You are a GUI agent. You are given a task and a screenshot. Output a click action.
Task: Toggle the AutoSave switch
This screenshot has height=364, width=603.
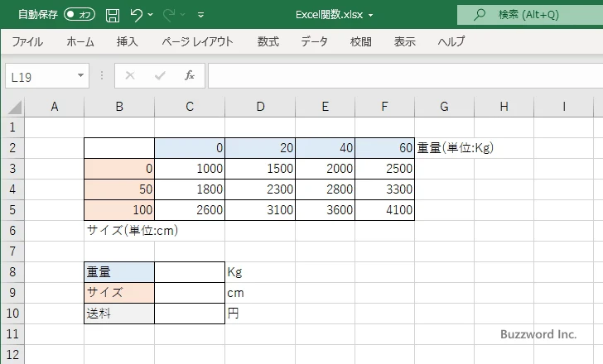[80, 15]
